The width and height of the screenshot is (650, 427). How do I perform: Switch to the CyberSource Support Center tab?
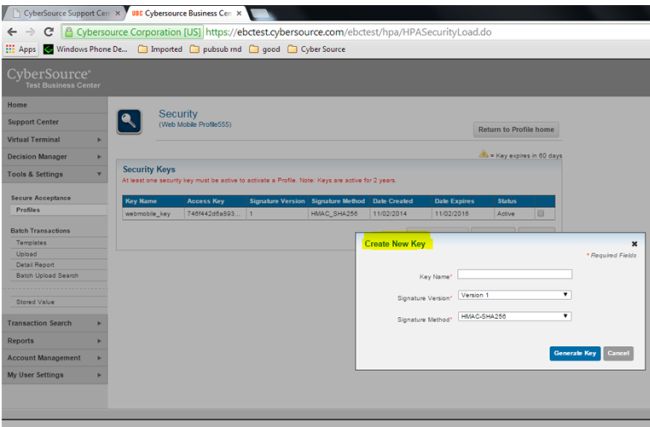[x=62, y=13]
